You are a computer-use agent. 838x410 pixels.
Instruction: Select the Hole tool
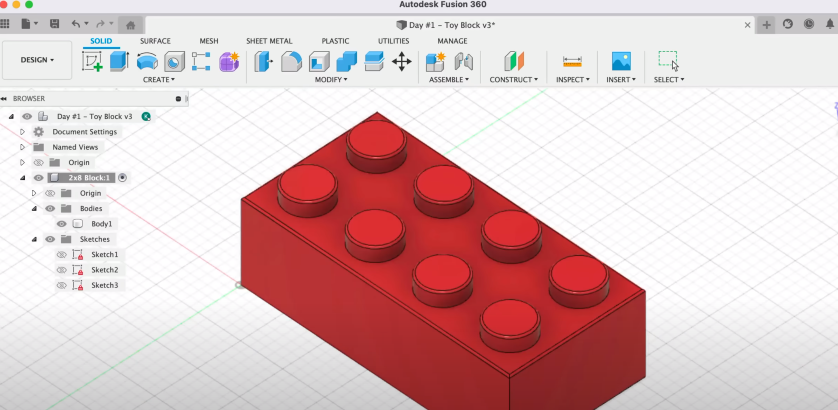pyautogui.click(x=174, y=61)
